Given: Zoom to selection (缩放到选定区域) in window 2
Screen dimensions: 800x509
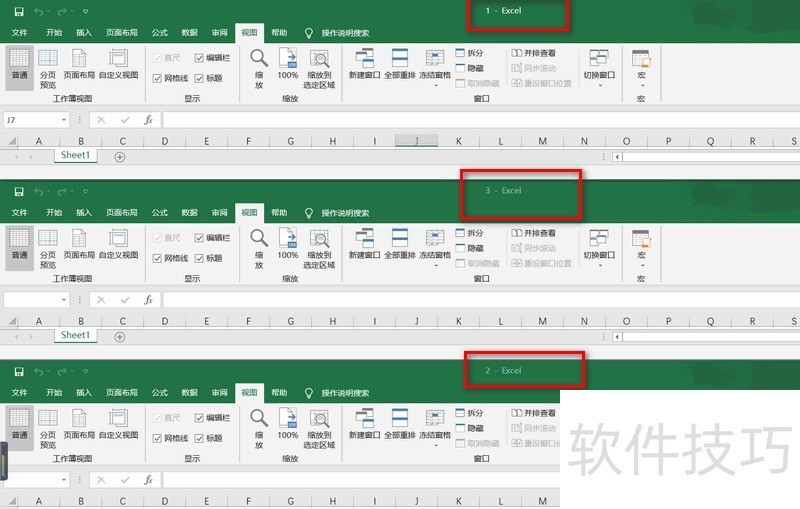Looking at the screenshot, I should tap(319, 429).
